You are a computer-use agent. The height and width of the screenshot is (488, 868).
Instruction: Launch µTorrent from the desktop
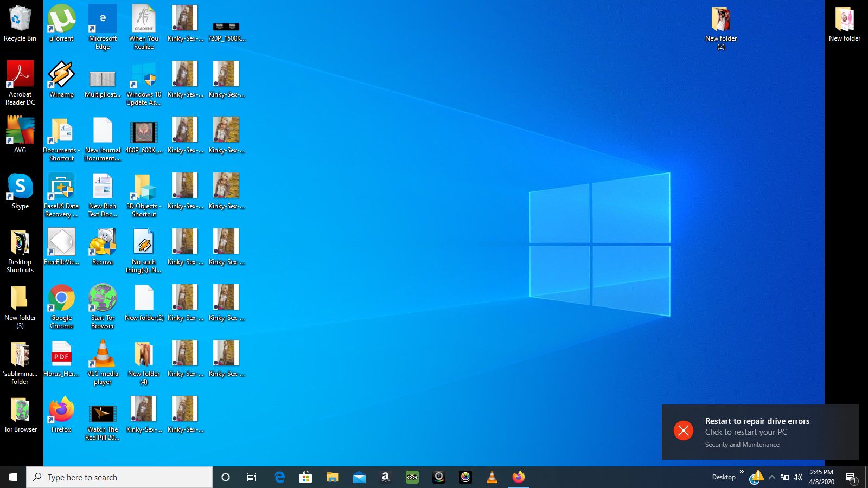(x=61, y=24)
